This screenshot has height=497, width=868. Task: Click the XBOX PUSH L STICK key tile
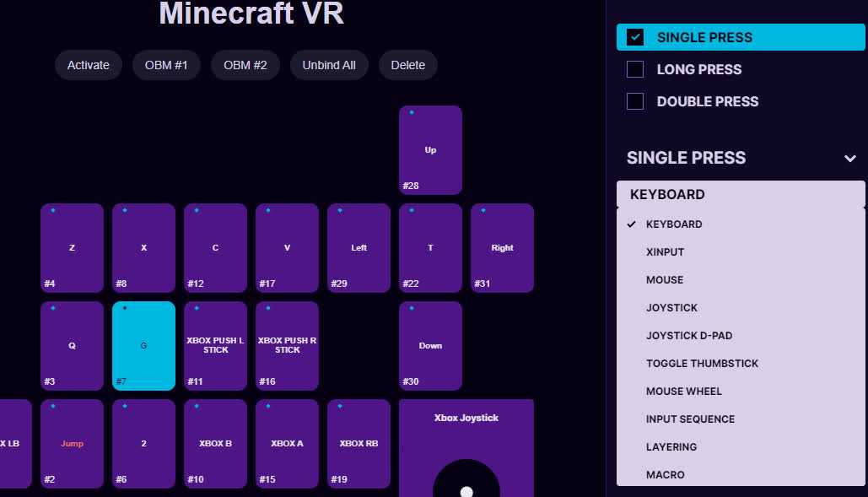pos(215,346)
